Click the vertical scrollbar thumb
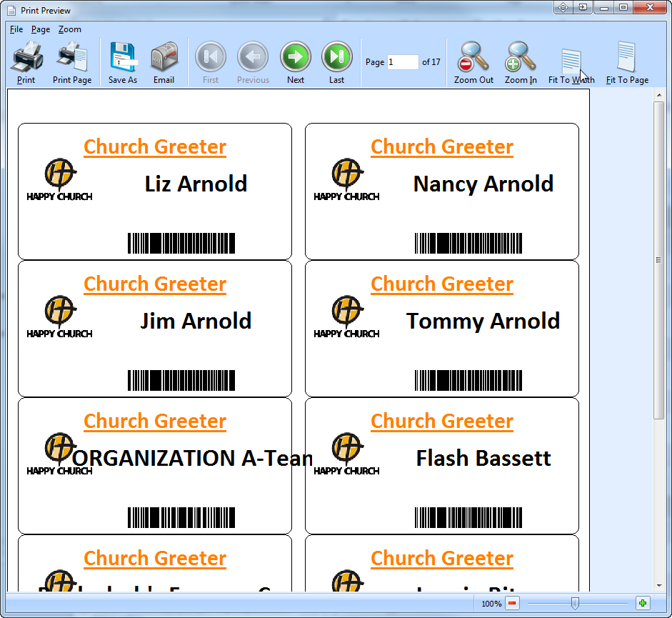 point(658,260)
